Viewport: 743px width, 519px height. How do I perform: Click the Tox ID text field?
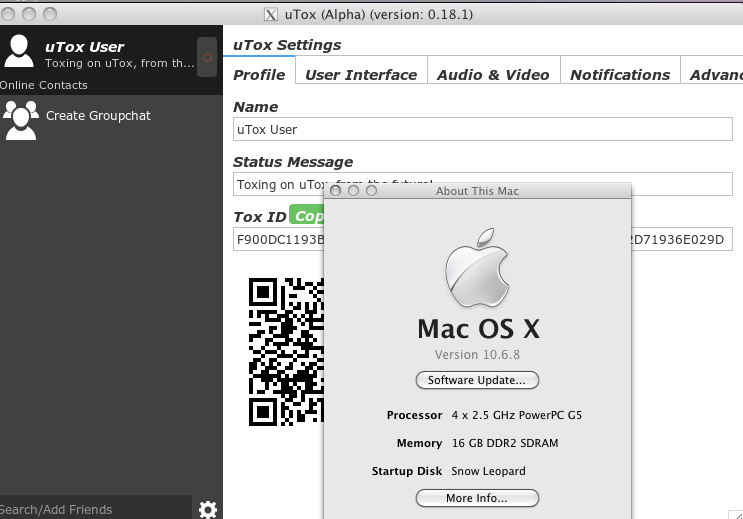[482, 239]
